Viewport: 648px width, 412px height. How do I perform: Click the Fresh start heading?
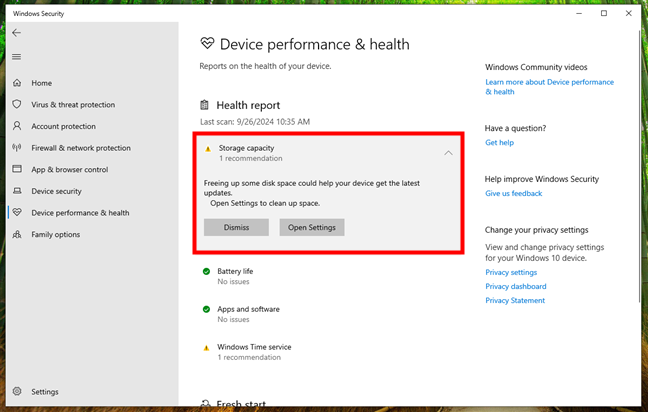[241, 403]
